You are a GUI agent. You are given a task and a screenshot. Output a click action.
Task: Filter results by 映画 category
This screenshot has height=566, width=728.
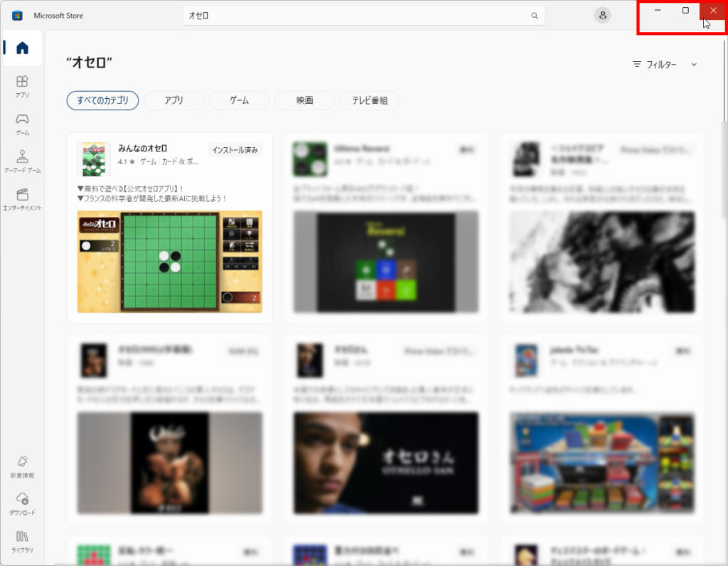pos(304,100)
